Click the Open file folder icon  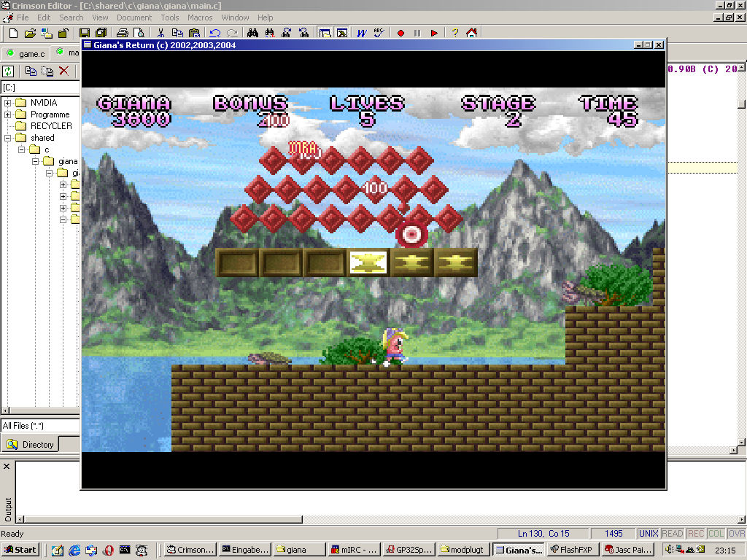pos(30,33)
